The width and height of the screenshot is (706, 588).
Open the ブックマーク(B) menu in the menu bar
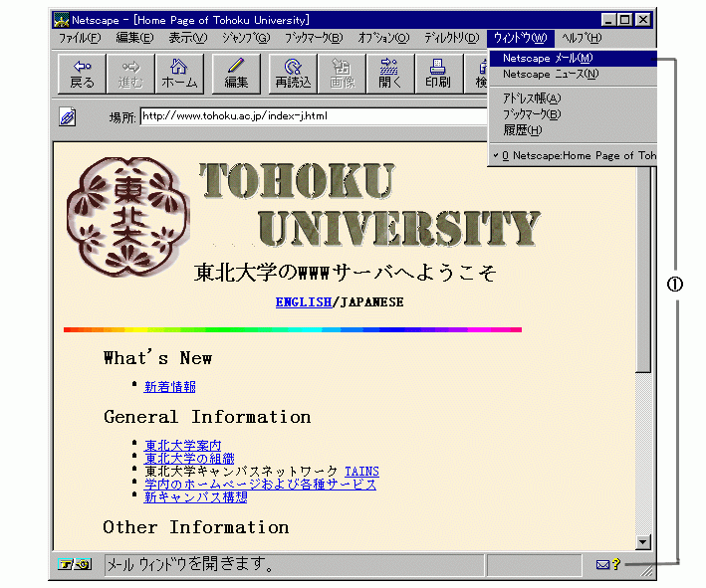pyautogui.click(x=314, y=38)
